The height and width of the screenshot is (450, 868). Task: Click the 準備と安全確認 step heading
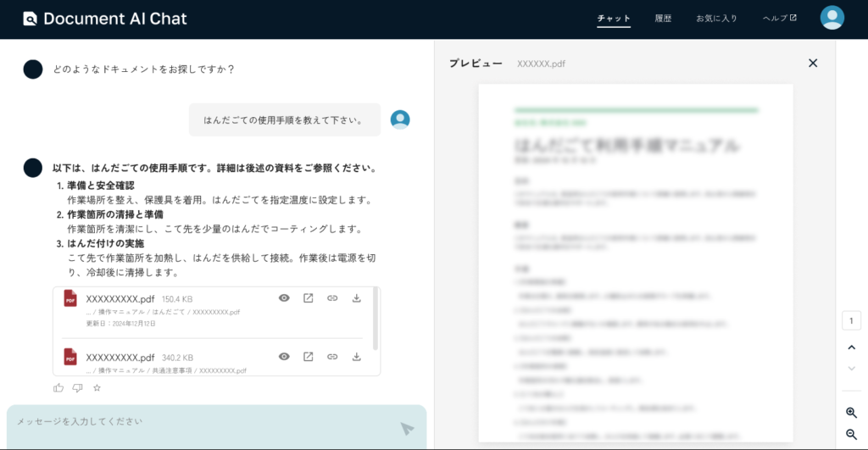point(101,186)
